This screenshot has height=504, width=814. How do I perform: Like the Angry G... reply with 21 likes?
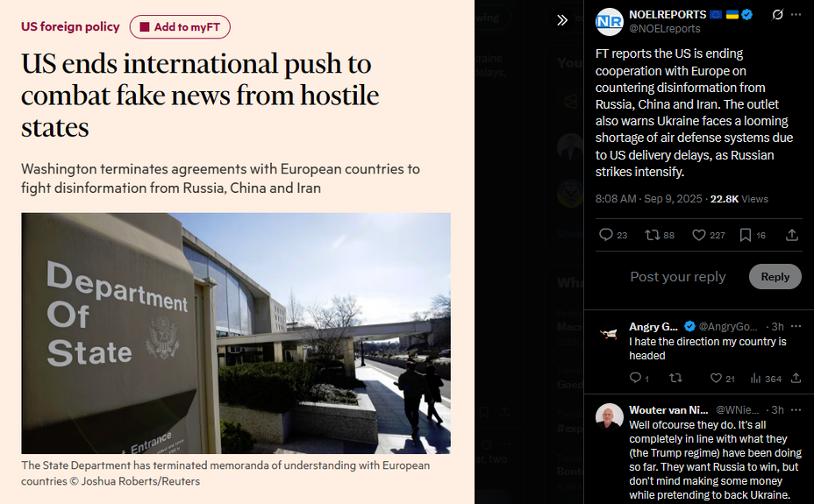click(x=716, y=378)
